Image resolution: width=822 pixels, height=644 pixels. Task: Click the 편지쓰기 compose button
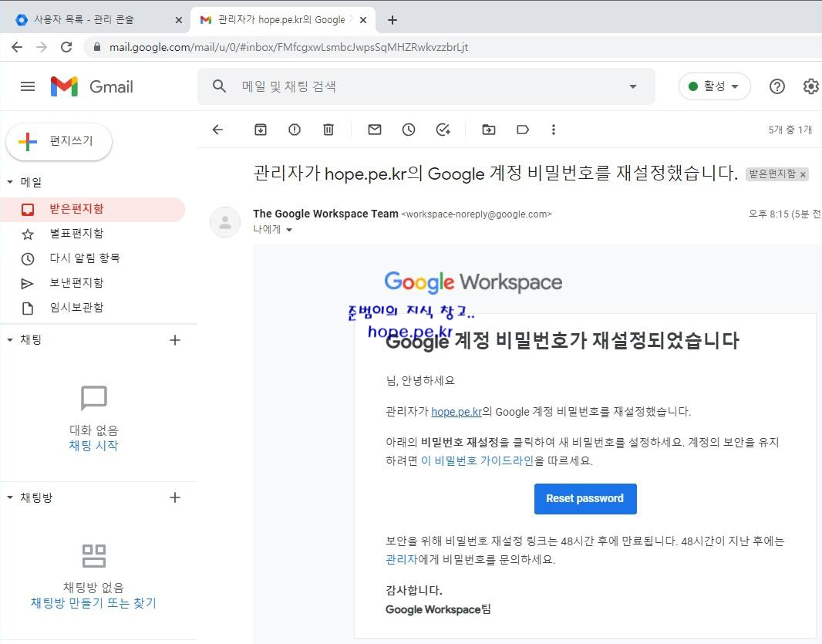coord(59,141)
